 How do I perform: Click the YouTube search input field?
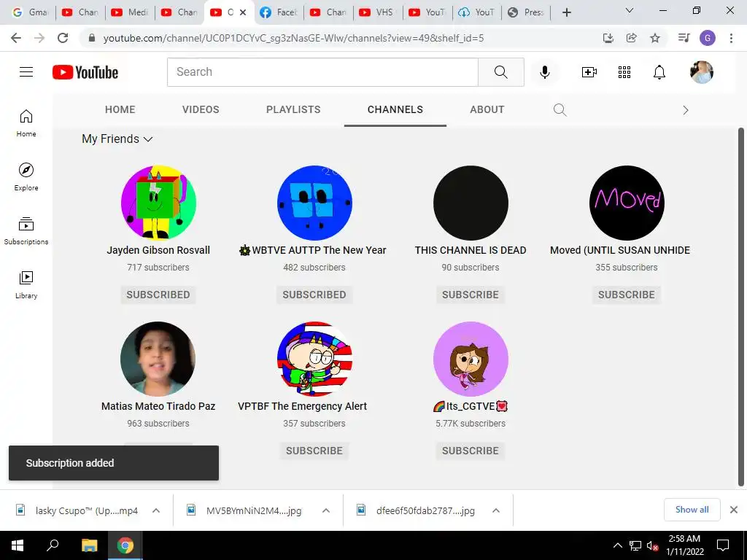(x=322, y=72)
